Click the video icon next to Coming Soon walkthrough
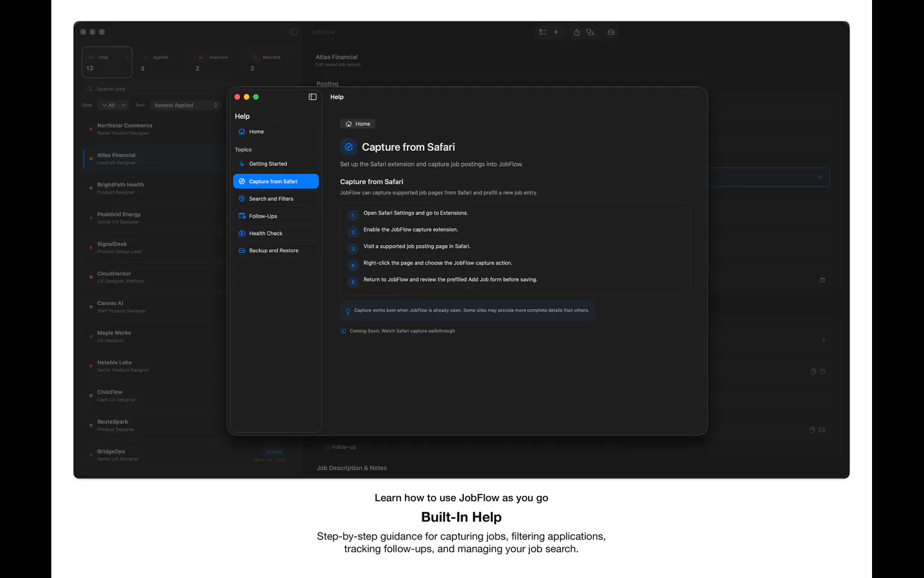Image resolution: width=924 pixels, height=578 pixels. (343, 331)
